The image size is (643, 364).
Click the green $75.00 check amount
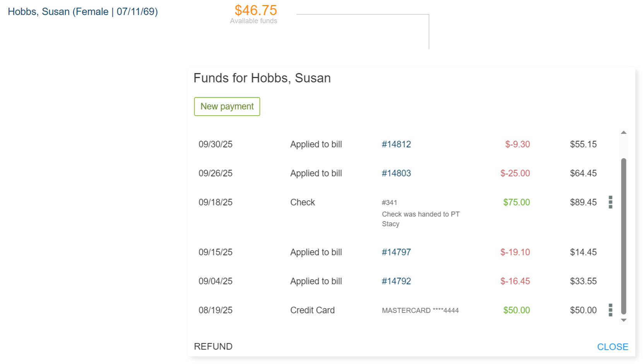(x=516, y=202)
